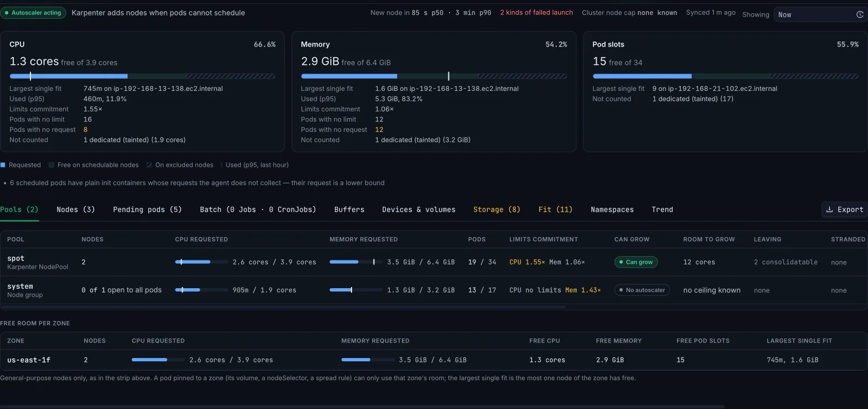Click the yellow 8 pods with no request

[x=85, y=130]
